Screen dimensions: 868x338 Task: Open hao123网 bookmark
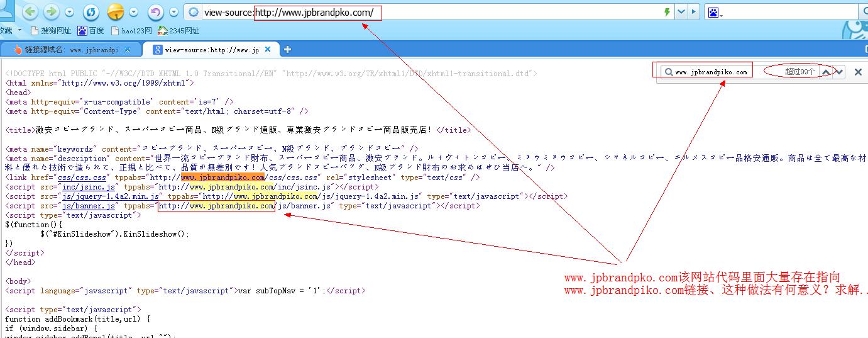[131, 30]
